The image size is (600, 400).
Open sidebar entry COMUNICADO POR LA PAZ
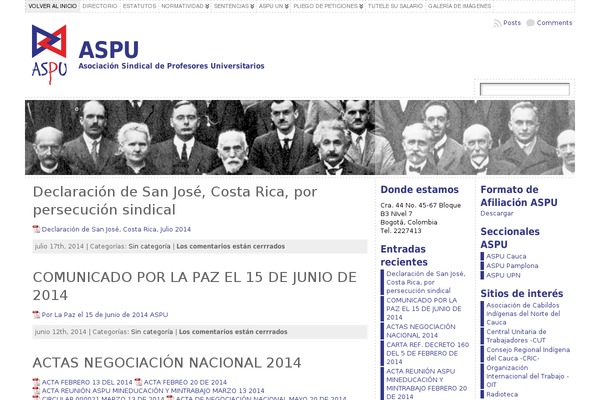click(424, 309)
